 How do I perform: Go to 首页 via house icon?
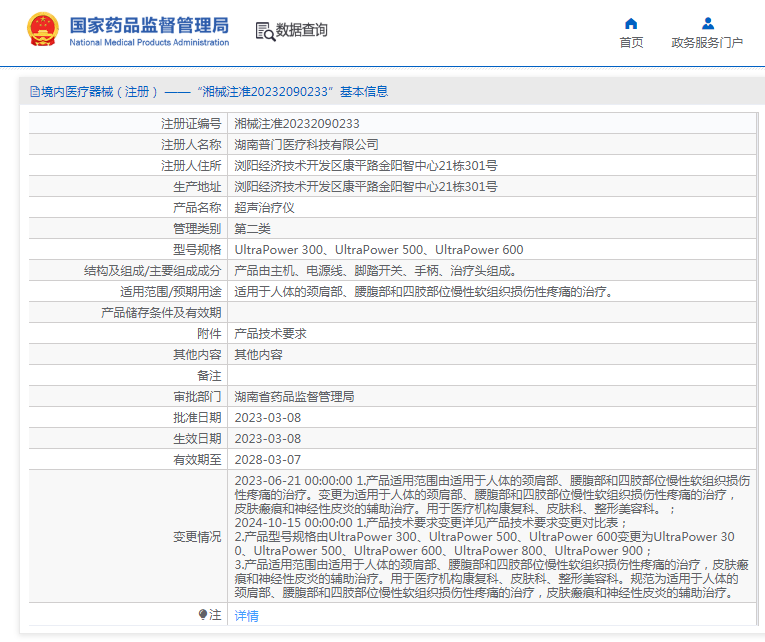click(x=631, y=23)
